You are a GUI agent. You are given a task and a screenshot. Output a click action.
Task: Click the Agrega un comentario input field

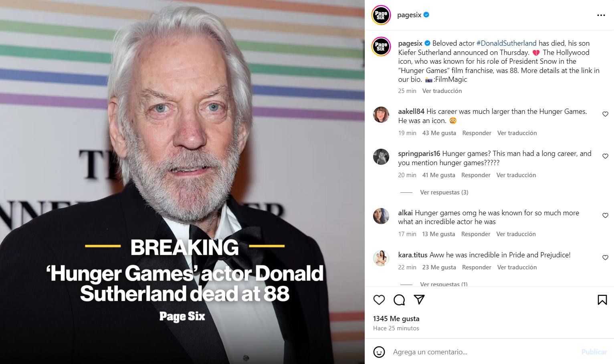(x=481, y=352)
